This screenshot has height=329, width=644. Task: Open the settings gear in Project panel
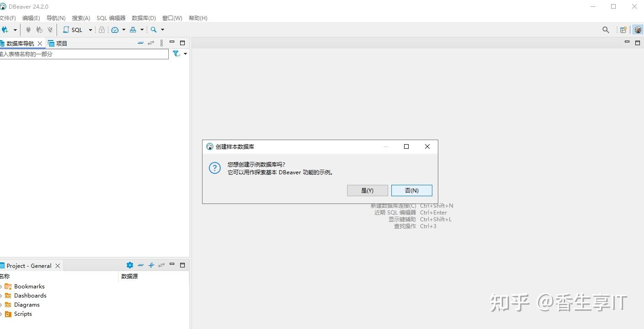pyautogui.click(x=130, y=265)
